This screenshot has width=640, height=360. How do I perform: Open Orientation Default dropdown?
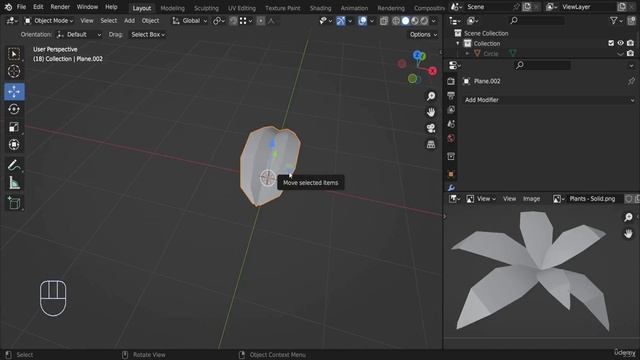[x=79, y=35]
